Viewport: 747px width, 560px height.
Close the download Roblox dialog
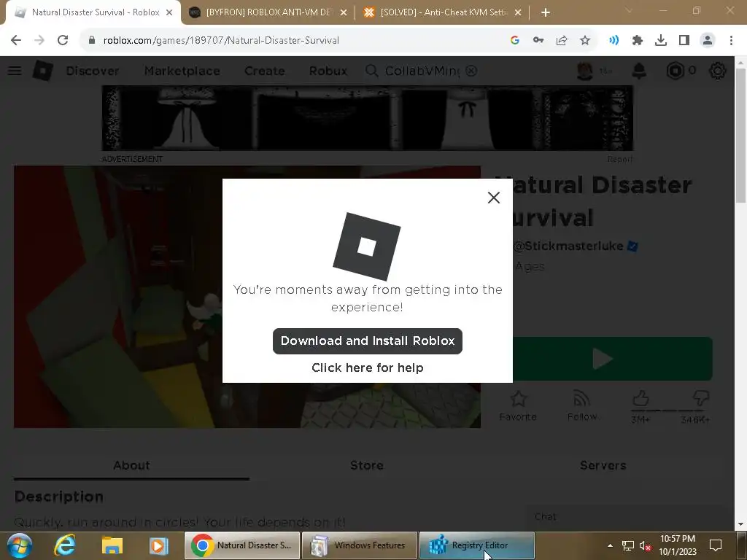494,197
